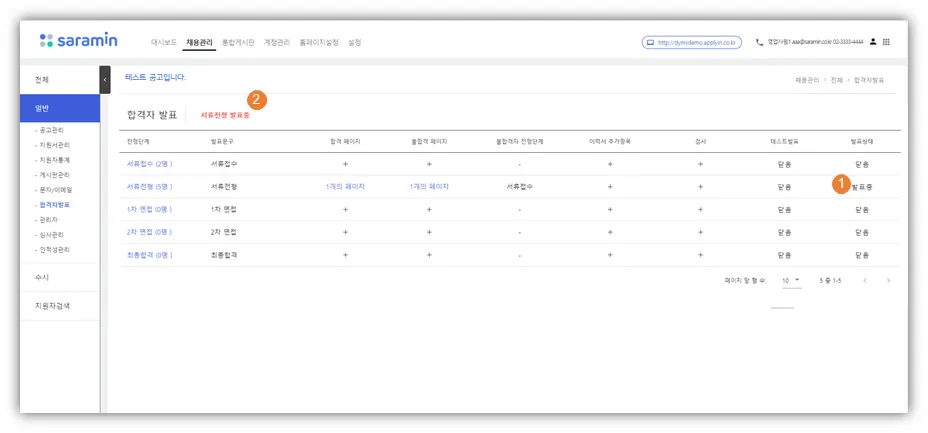This screenshot has height=433, width=928.
Task: Click 채용관리 in the breadcrumb
Action: click(807, 80)
